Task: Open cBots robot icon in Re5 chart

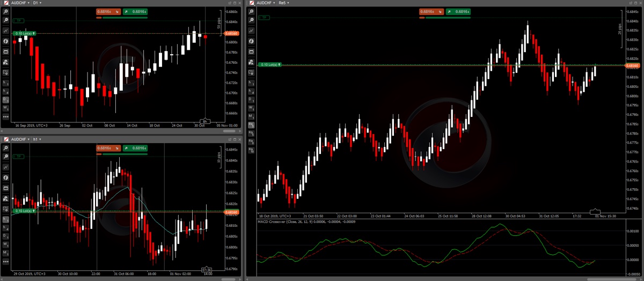Action: pos(251,51)
